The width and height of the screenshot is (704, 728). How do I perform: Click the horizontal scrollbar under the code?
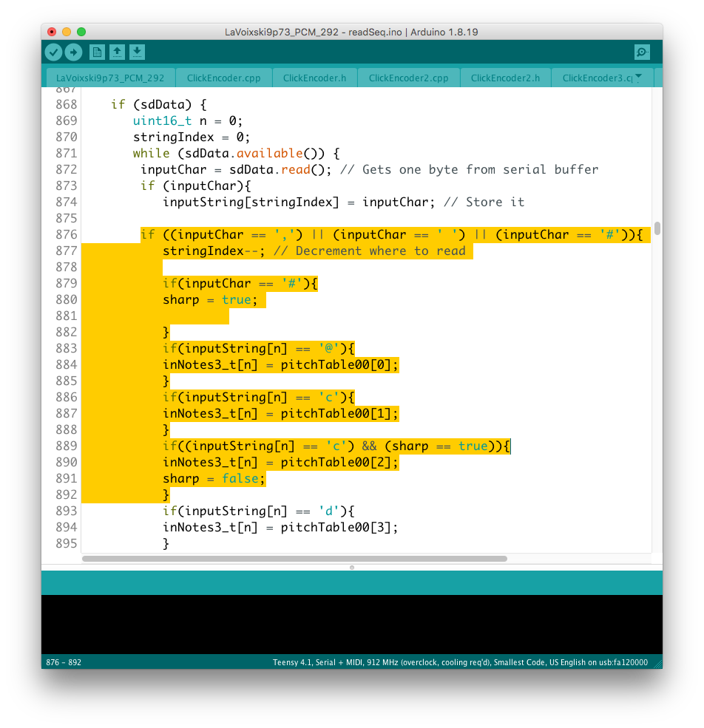294,559
